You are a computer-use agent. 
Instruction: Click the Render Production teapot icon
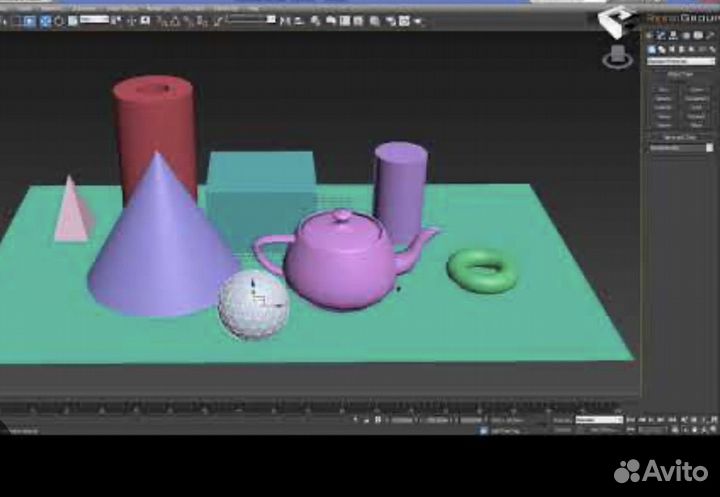coord(417,21)
